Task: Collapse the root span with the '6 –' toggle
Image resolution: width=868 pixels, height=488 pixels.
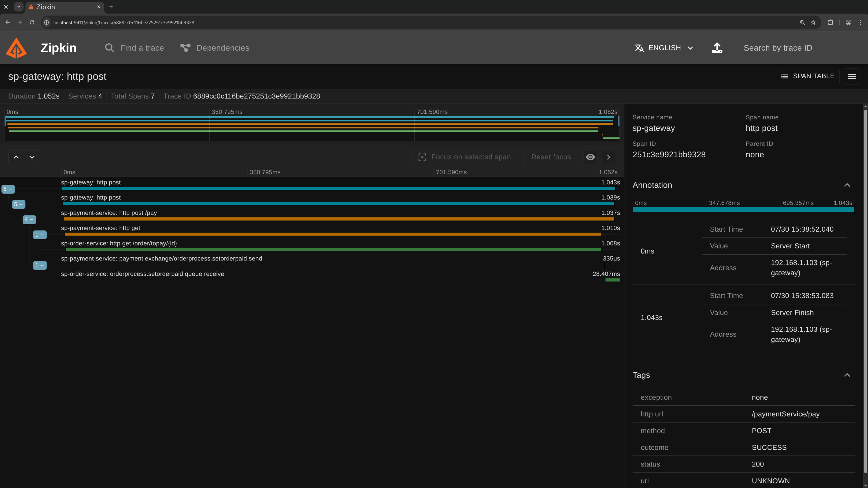Action: point(8,189)
